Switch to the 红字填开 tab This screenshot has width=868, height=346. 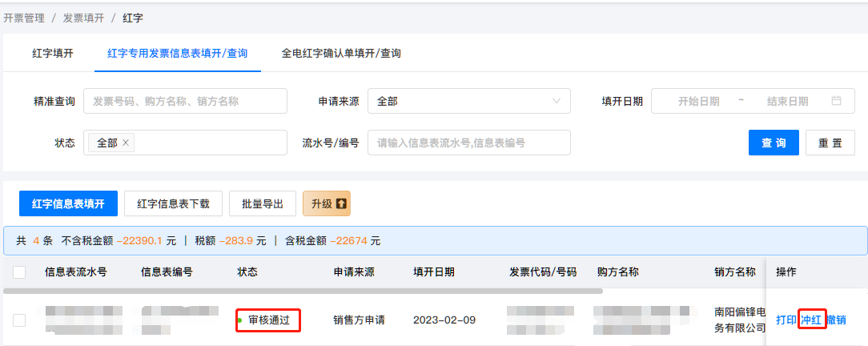tap(53, 53)
